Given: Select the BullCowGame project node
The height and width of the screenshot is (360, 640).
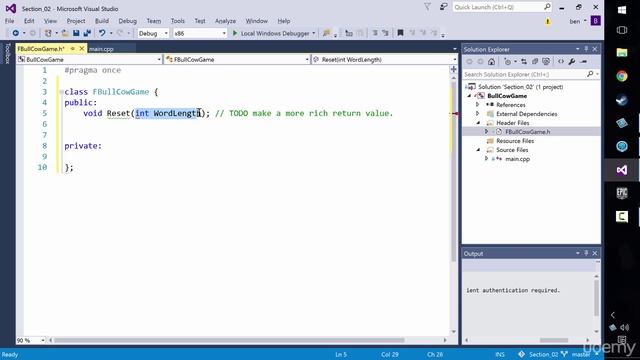Looking at the screenshot, I should click(507, 96).
